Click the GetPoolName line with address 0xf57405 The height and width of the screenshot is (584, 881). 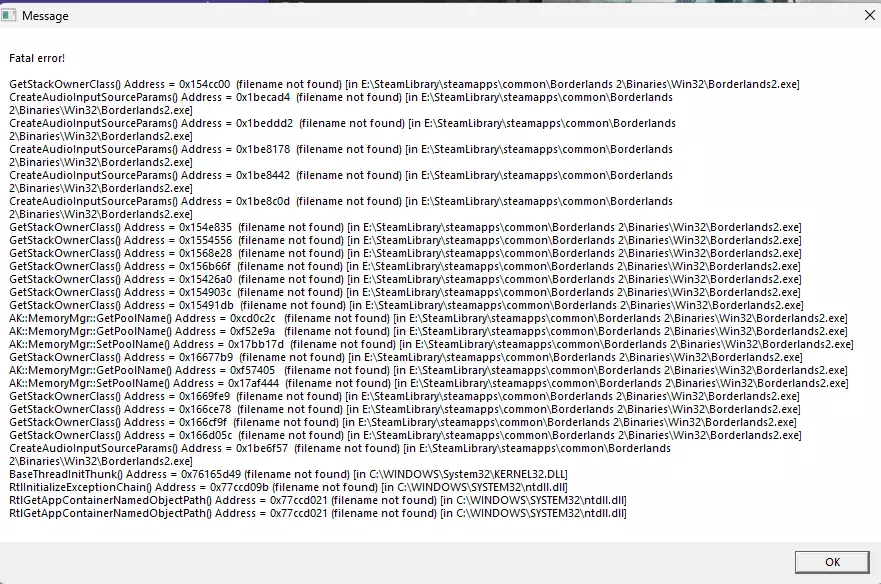428,370
